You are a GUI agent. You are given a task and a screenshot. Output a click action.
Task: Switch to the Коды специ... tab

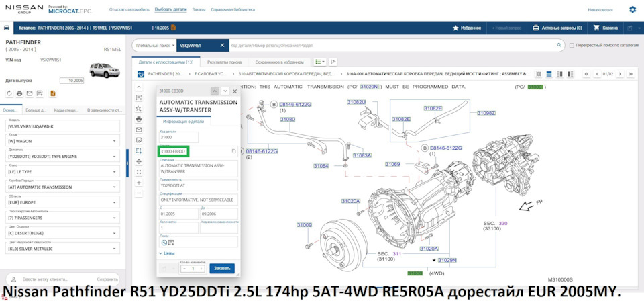66,110
